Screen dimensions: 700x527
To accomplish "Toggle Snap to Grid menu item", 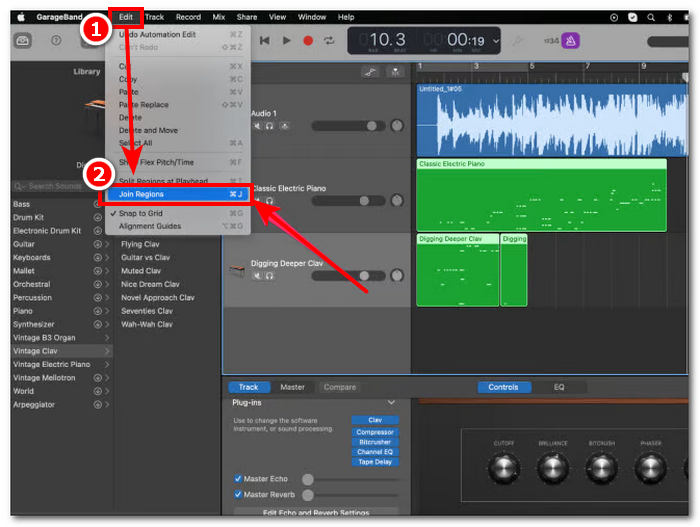I will click(x=177, y=213).
